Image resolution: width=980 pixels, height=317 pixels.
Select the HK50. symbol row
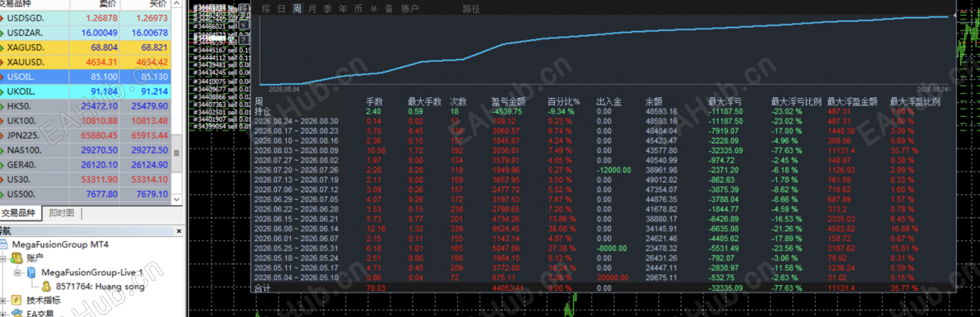click(86, 105)
